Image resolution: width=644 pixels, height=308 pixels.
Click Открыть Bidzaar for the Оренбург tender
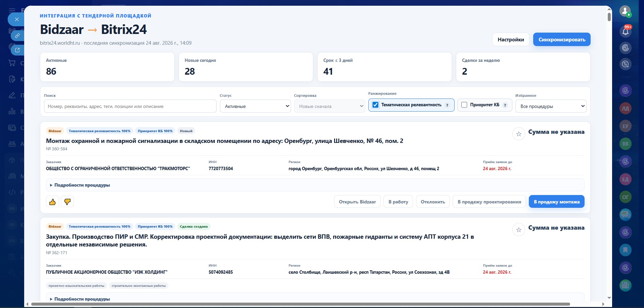click(x=357, y=202)
